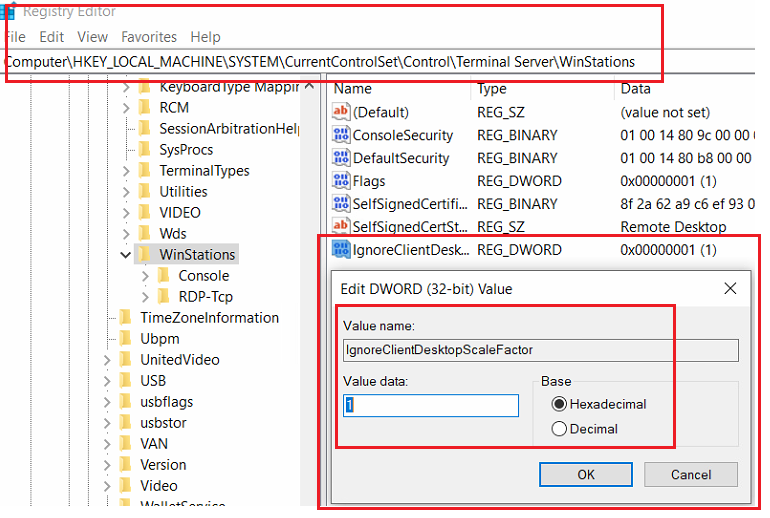Click the DWORD icon beside Flags value
Image resolution: width=770 pixels, height=518 pixels.
click(x=341, y=181)
